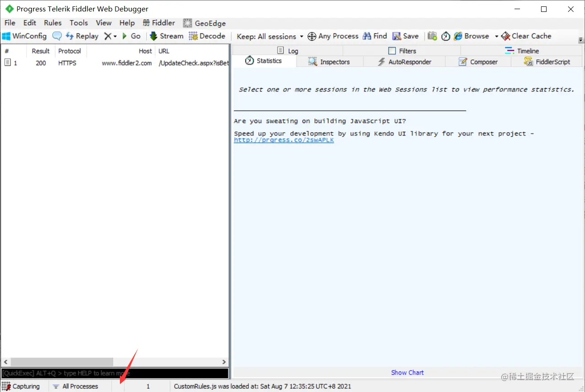Click the QuickExec command input box
The width and height of the screenshot is (585, 392).
(114, 373)
